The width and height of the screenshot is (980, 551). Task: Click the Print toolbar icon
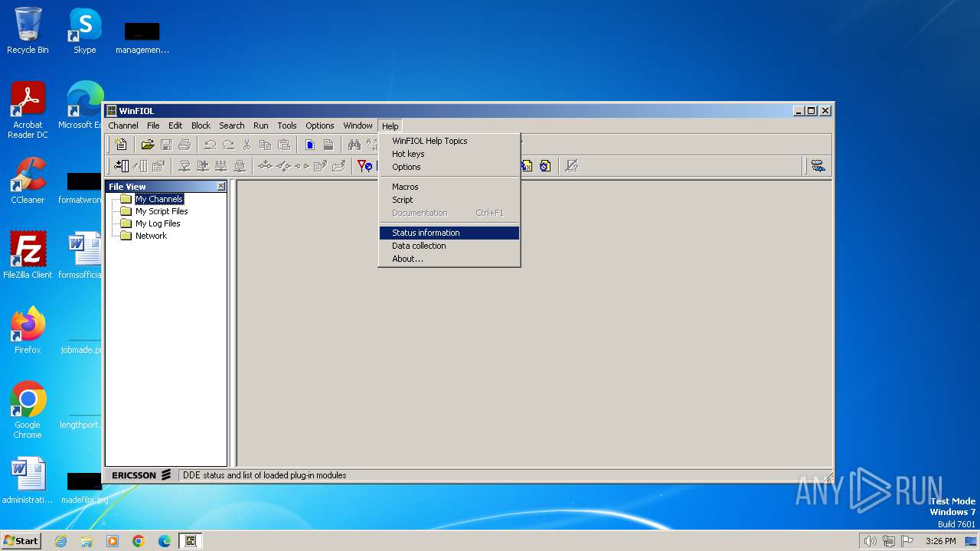[185, 144]
